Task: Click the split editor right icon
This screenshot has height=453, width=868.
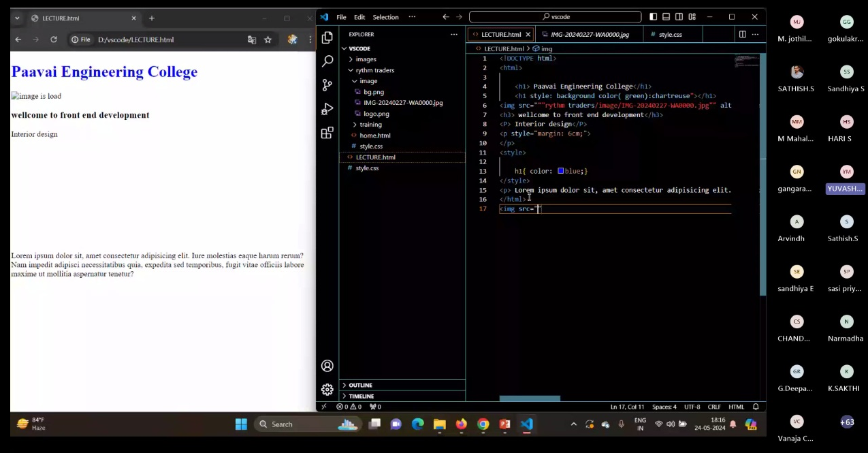Action: pos(742,34)
